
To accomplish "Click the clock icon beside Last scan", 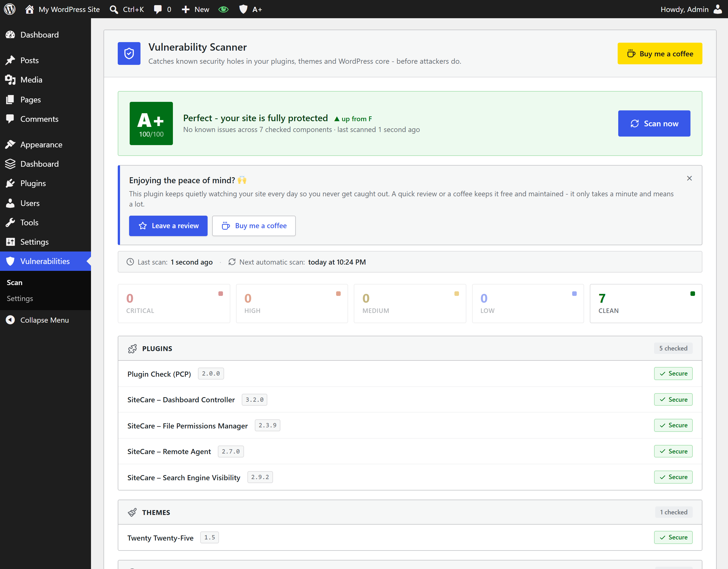I will click(130, 262).
